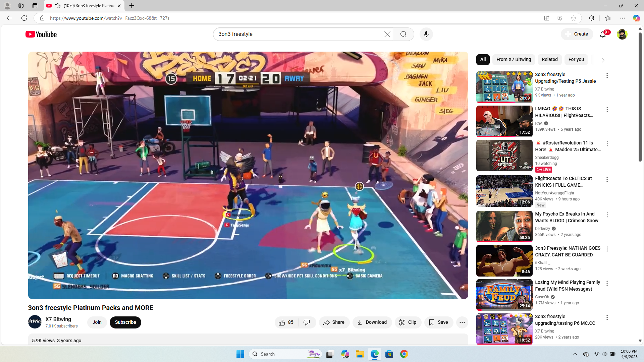This screenshot has height=362, width=644.
Task: Open the account avatar menu
Action: (x=622, y=34)
